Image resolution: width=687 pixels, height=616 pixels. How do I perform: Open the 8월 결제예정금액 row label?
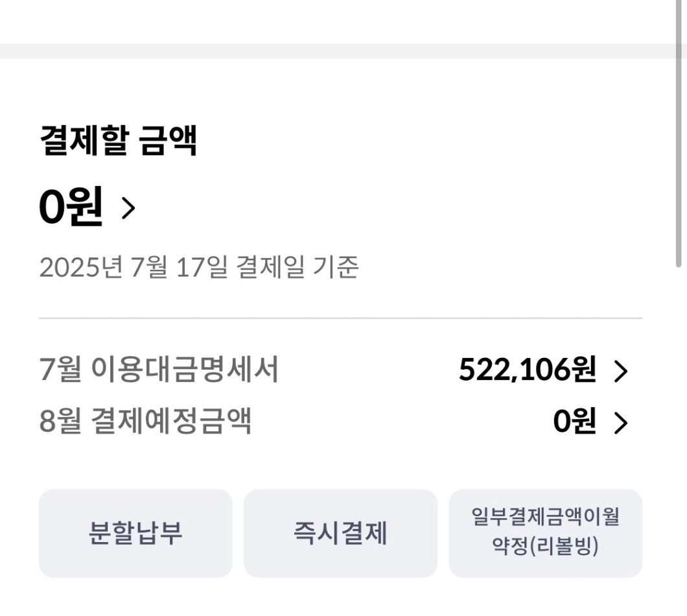(x=145, y=421)
